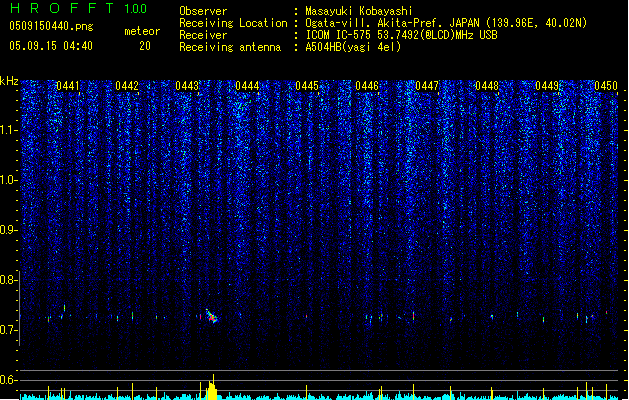Click the A504HB(yagi 4el) antenna text
Screen dimensions: 629x400
[x=353, y=47]
